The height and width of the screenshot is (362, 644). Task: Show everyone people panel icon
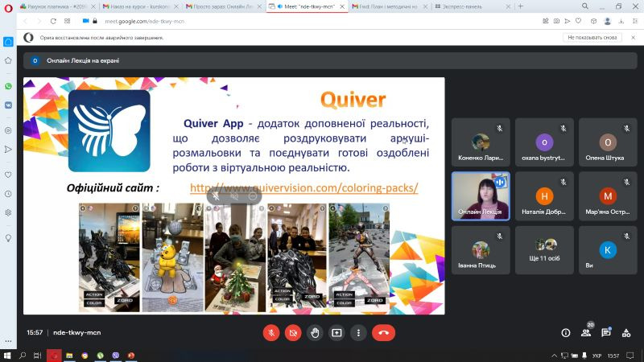[x=586, y=333]
